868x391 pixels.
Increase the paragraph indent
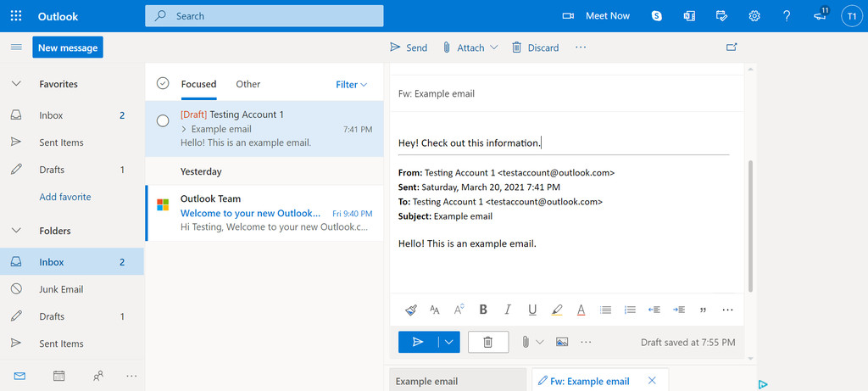click(679, 310)
